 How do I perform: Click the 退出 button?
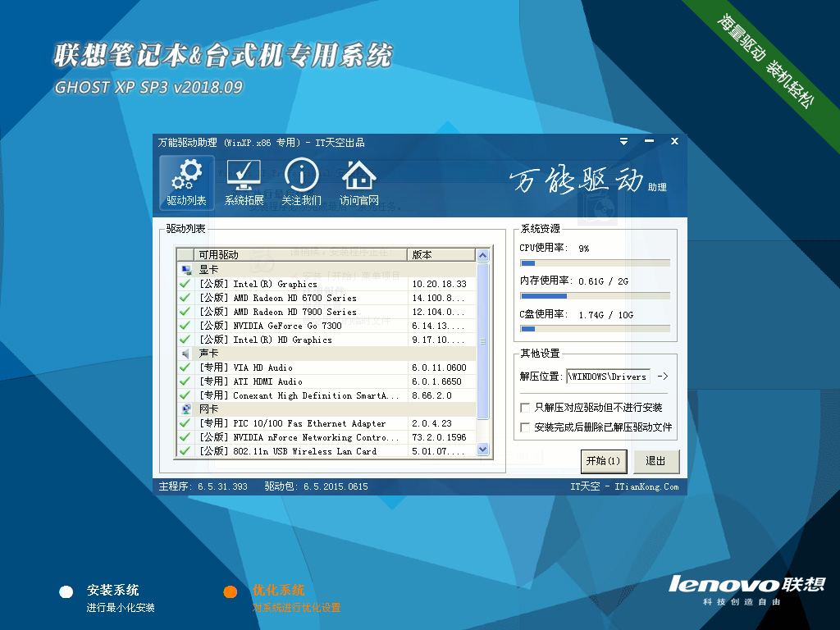(656, 461)
